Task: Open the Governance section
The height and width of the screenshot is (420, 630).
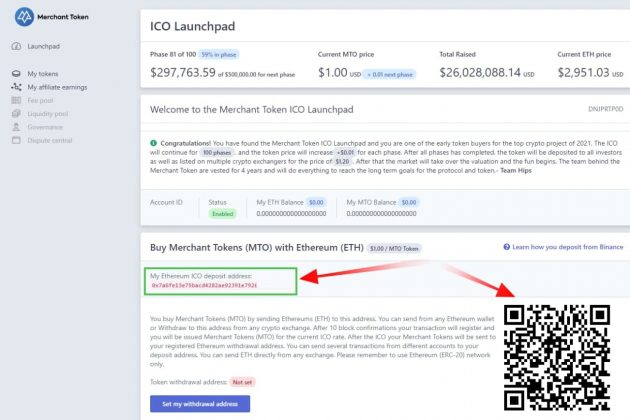Action: pyautogui.click(x=45, y=127)
